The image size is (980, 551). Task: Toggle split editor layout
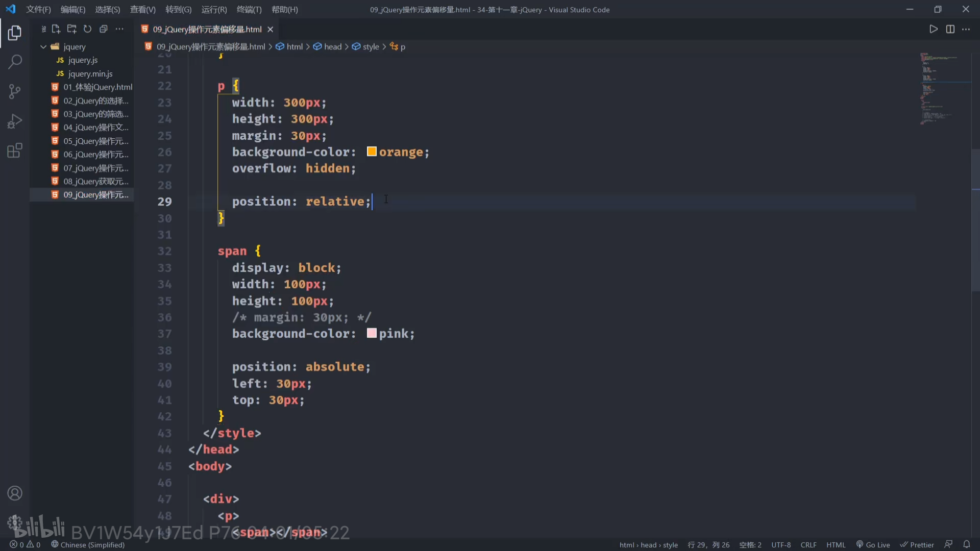click(950, 29)
